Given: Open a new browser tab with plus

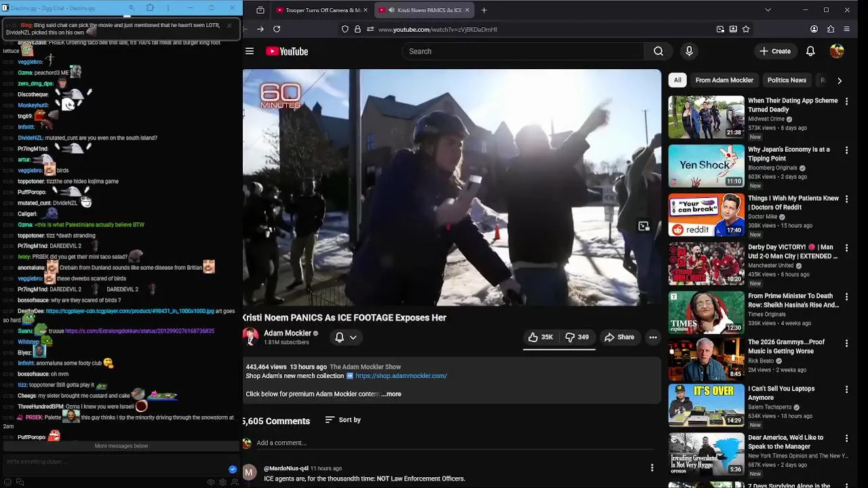Looking at the screenshot, I should (x=484, y=10).
